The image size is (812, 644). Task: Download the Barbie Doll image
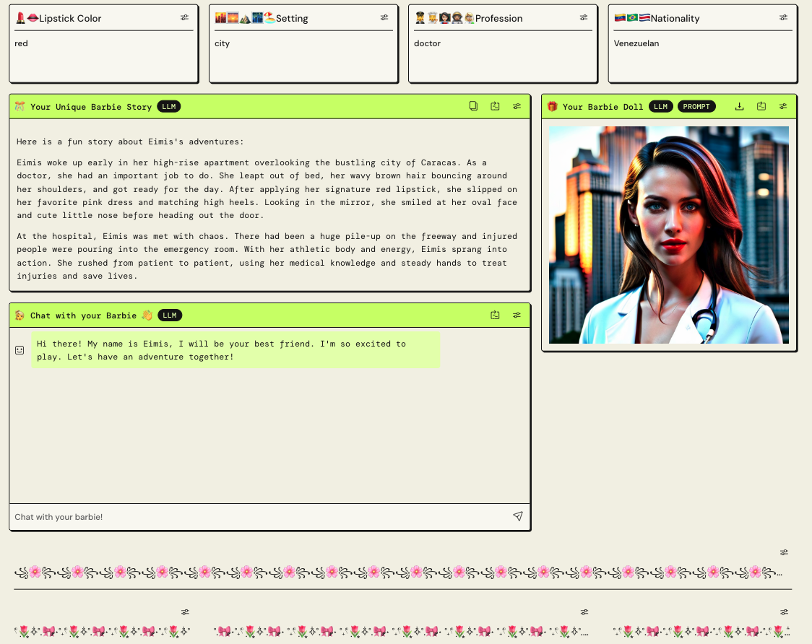point(740,106)
